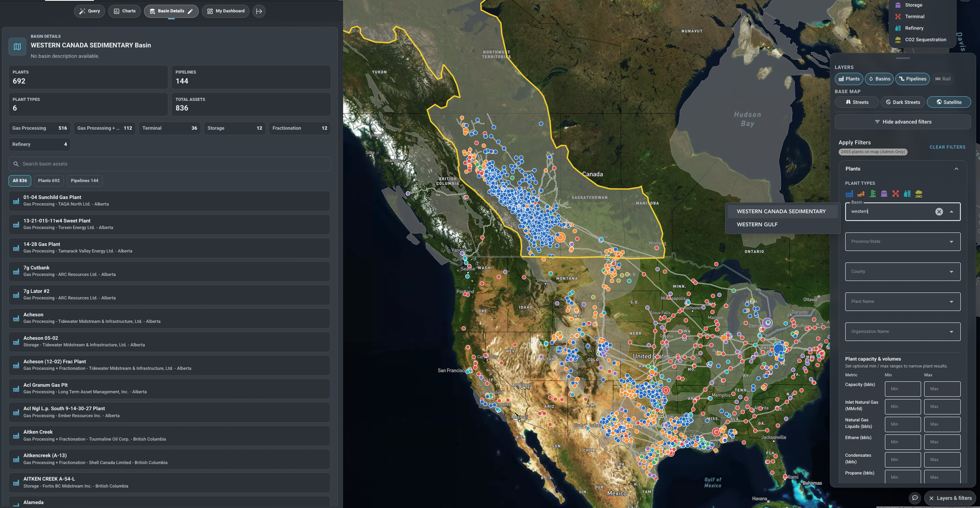Toggle the Plants map layer

[849, 79]
